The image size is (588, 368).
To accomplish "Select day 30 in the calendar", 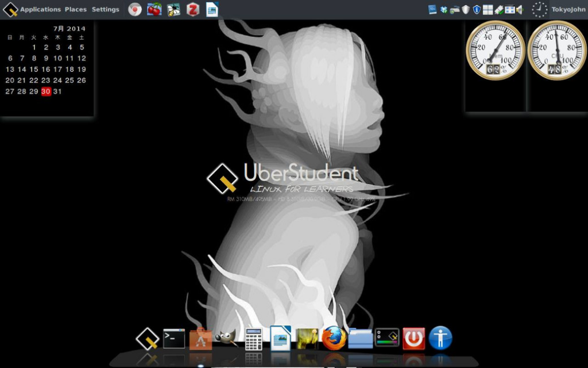I will click(46, 91).
